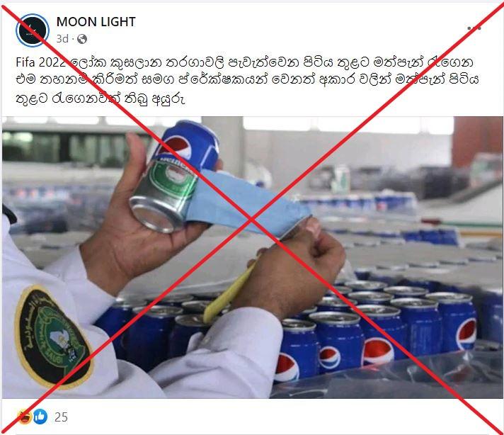This screenshot has height=435, width=504.
Task: Click the peeled blue sticker strip
Action: pyautogui.click(x=244, y=203)
